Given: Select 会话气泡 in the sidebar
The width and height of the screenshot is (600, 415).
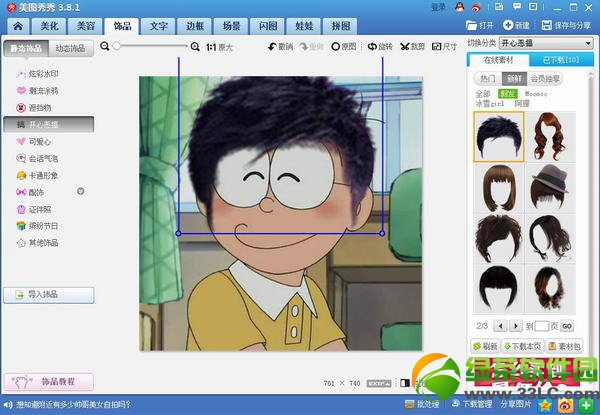Looking at the screenshot, I should [42, 157].
